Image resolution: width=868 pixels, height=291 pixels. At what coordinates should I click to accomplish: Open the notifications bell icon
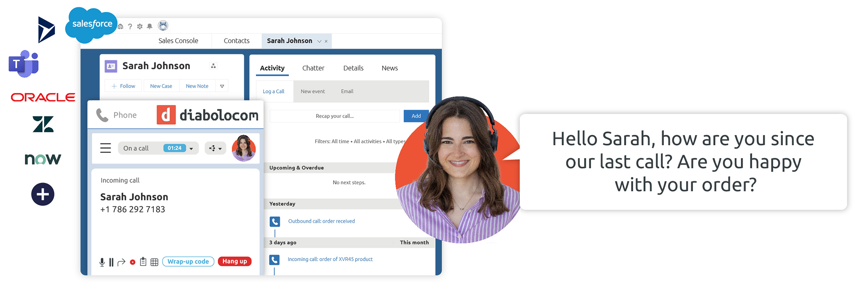[x=150, y=26]
